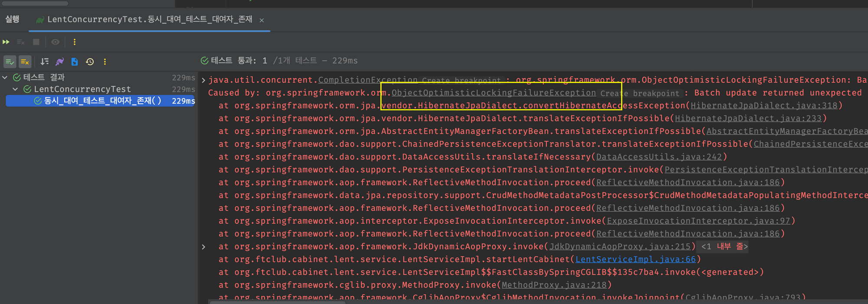
Task: Click the 실행 tool window title
Action: [12, 19]
